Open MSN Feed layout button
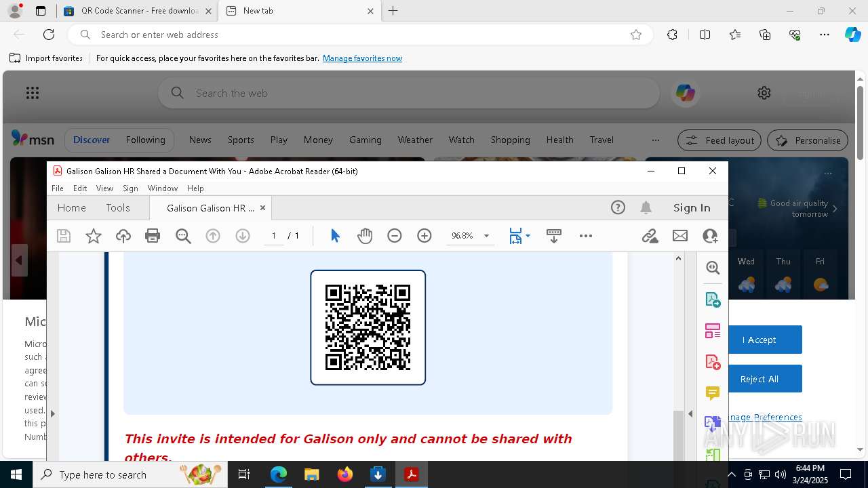Image resolution: width=868 pixels, height=488 pixels. (x=719, y=140)
